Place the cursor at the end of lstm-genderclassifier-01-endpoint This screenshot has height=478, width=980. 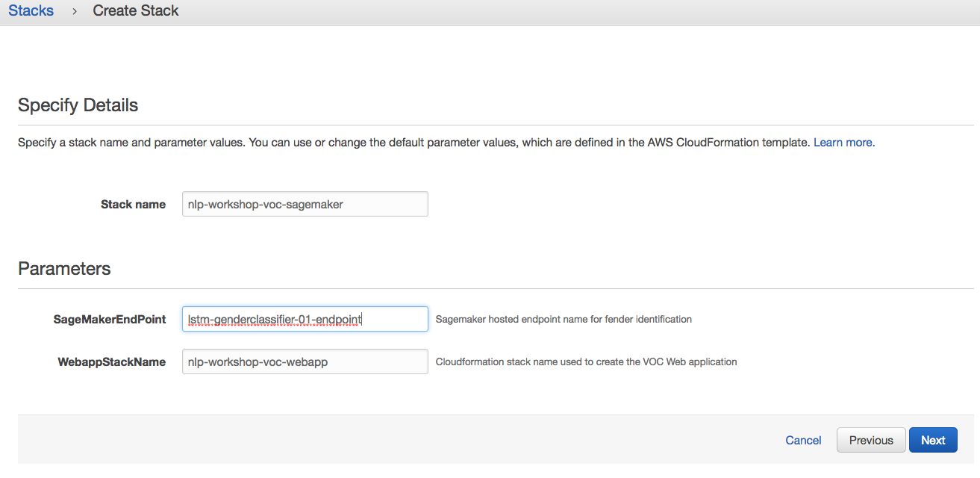tap(362, 319)
